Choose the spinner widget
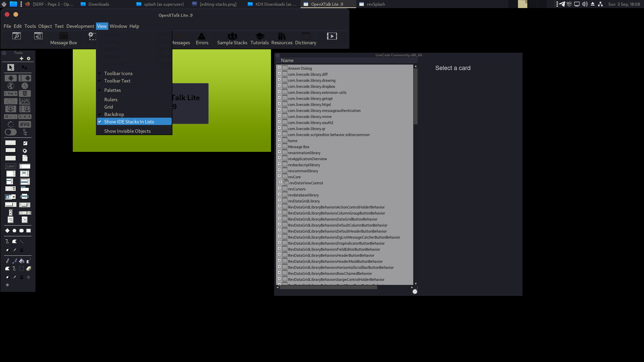 11,124
